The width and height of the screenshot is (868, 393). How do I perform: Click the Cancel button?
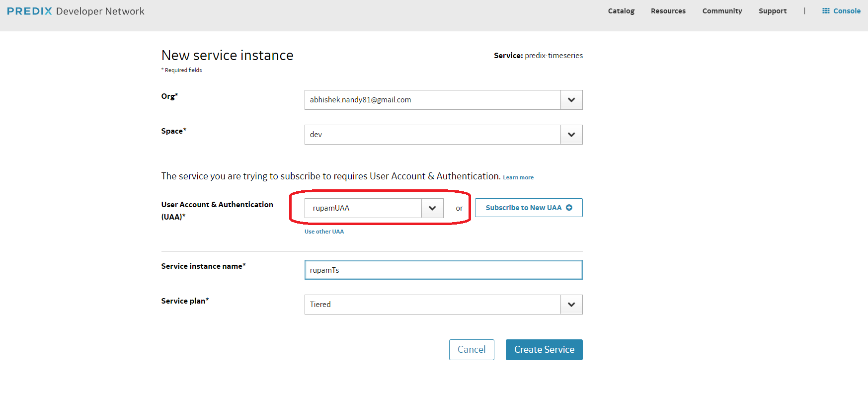coord(472,350)
